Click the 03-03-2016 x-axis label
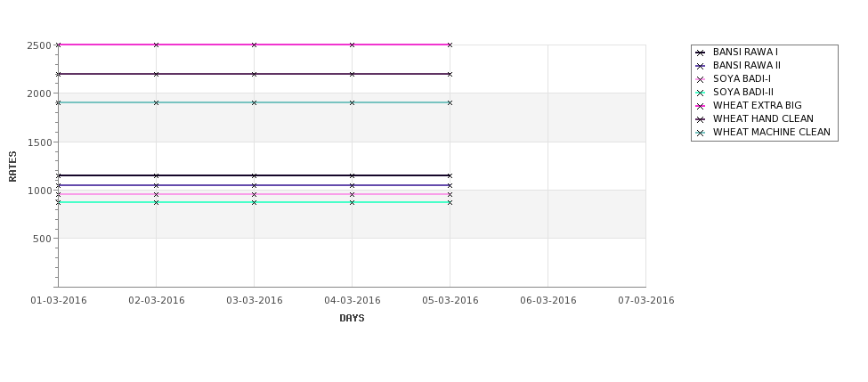 click(254, 301)
